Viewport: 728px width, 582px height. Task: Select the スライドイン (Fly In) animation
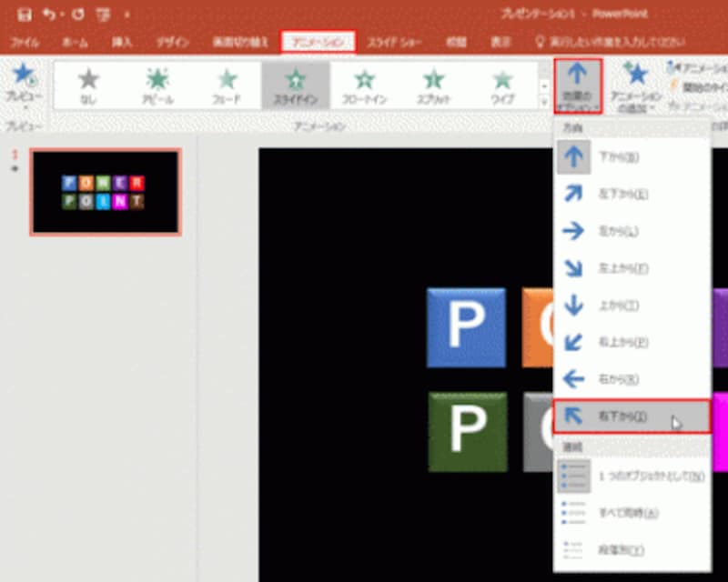tap(296, 85)
